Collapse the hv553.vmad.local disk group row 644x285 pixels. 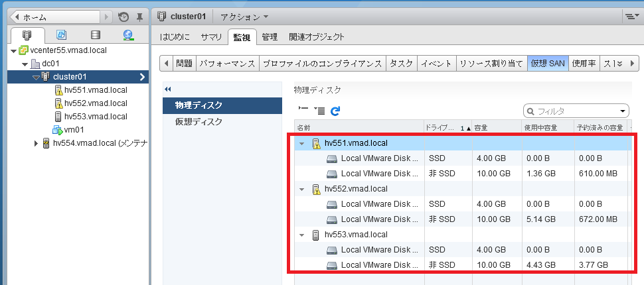[x=302, y=235]
